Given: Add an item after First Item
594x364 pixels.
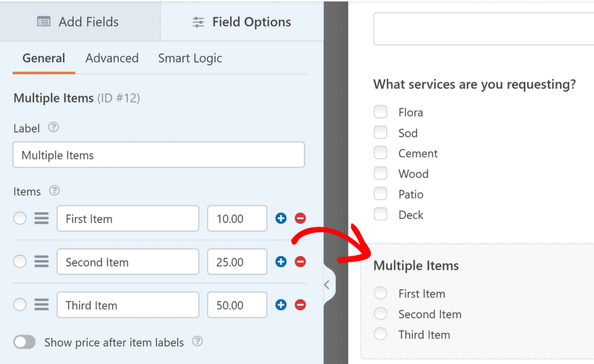Looking at the screenshot, I should click(x=281, y=219).
